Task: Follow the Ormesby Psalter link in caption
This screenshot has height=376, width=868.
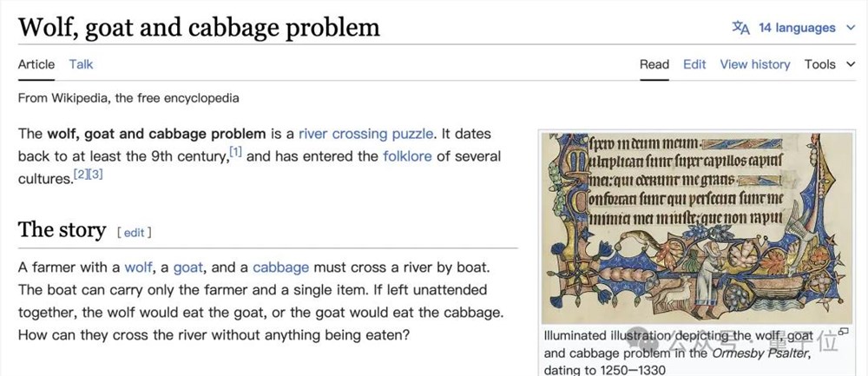Action: click(760, 353)
